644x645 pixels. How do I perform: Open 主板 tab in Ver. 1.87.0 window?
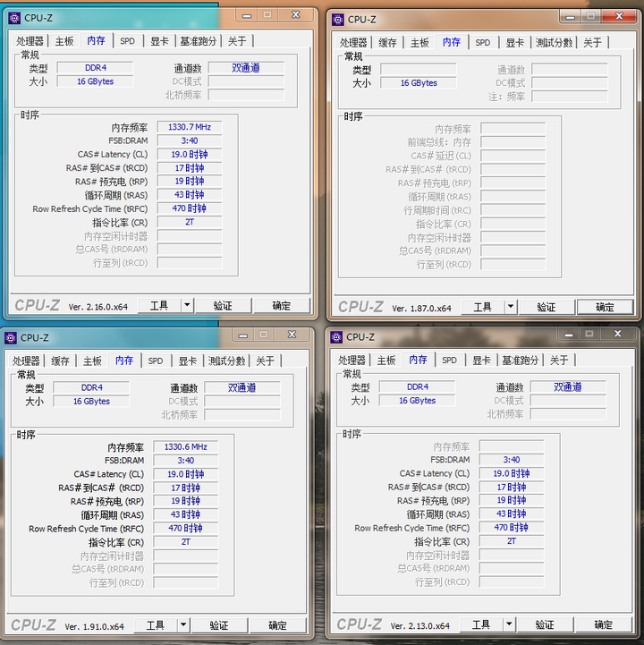[419, 43]
